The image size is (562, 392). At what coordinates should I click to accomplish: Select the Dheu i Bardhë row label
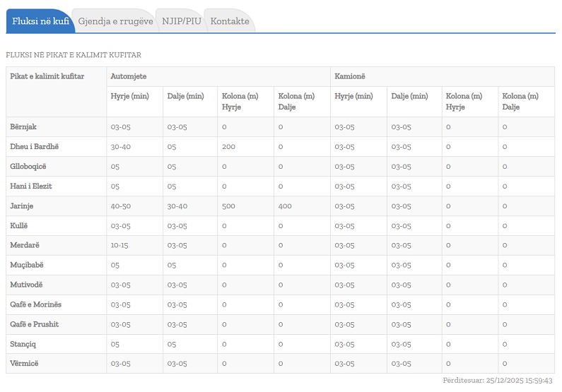coord(34,147)
